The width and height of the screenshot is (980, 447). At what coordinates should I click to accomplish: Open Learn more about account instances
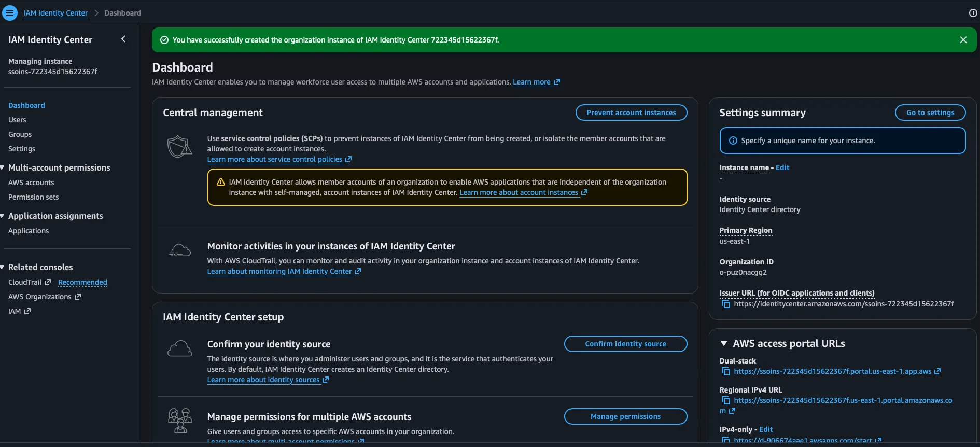(519, 192)
